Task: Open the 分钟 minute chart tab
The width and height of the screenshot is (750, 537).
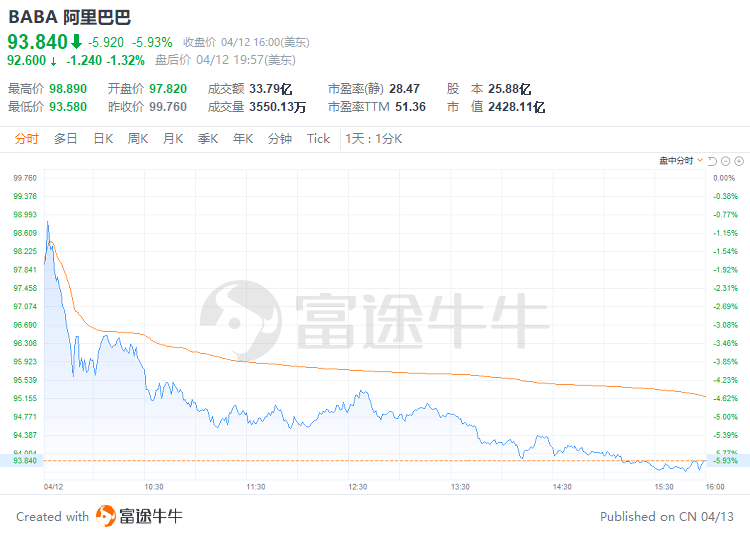Action: pos(280,139)
